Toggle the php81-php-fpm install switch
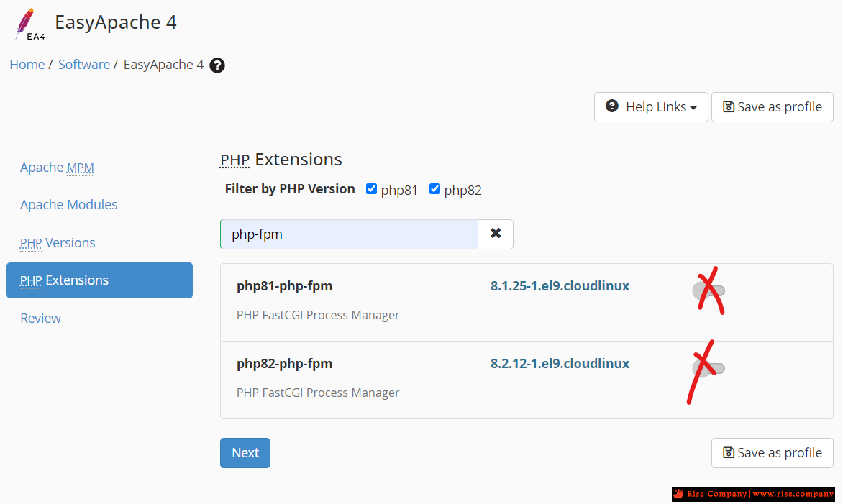The height and width of the screenshot is (504, 843). [708, 290]
